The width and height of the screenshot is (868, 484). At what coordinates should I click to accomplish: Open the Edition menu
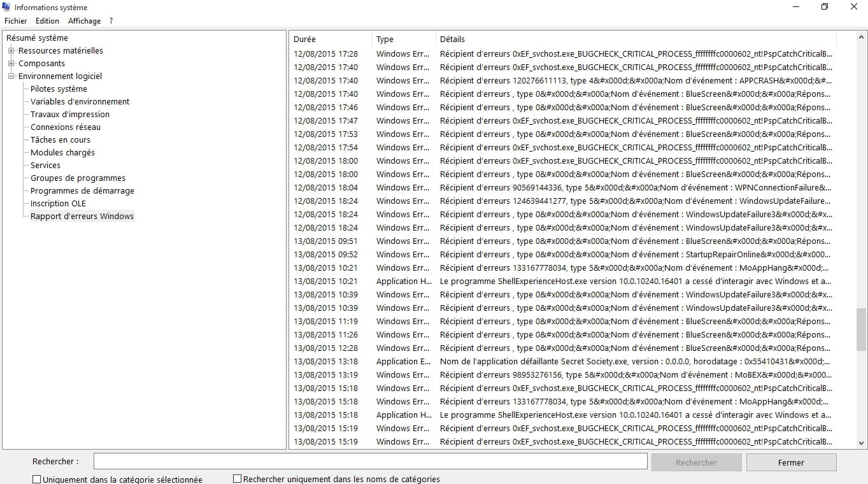pos(47,21)
